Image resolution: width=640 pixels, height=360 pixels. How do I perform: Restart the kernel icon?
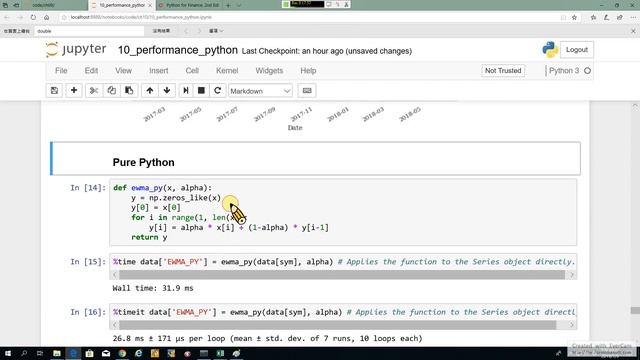(x=218, y=91)
